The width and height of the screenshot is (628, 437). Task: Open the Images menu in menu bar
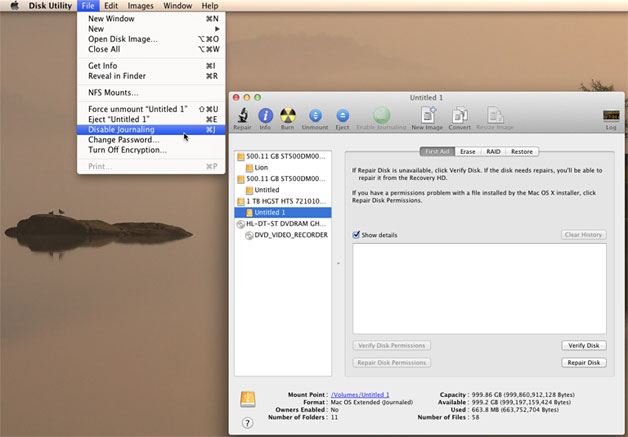(x=140, y=6)
